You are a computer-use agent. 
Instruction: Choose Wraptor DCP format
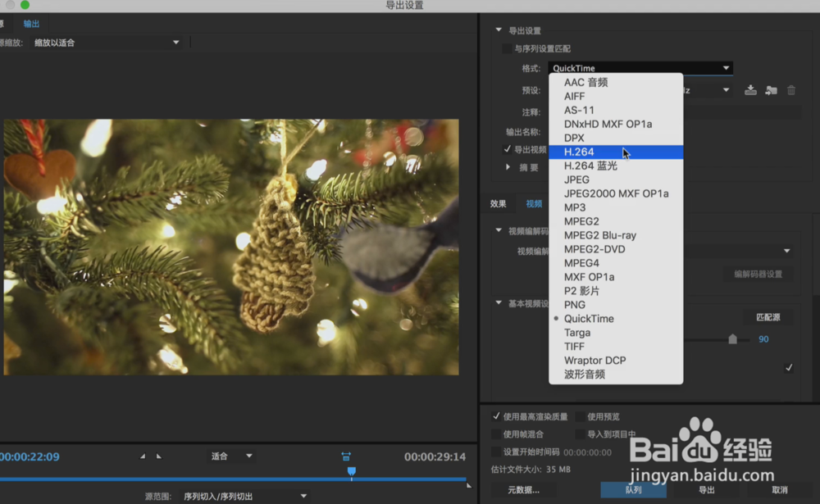click(x=616, y=361)
